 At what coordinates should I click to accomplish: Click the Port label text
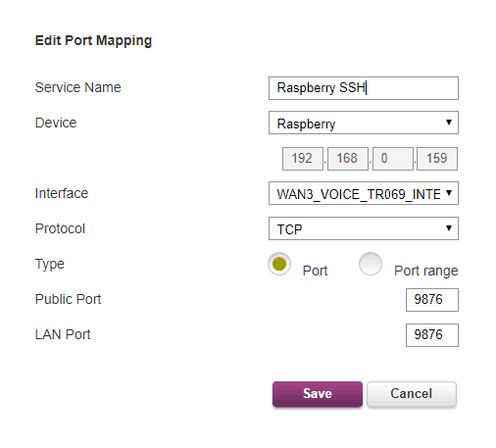coord(315,271)
